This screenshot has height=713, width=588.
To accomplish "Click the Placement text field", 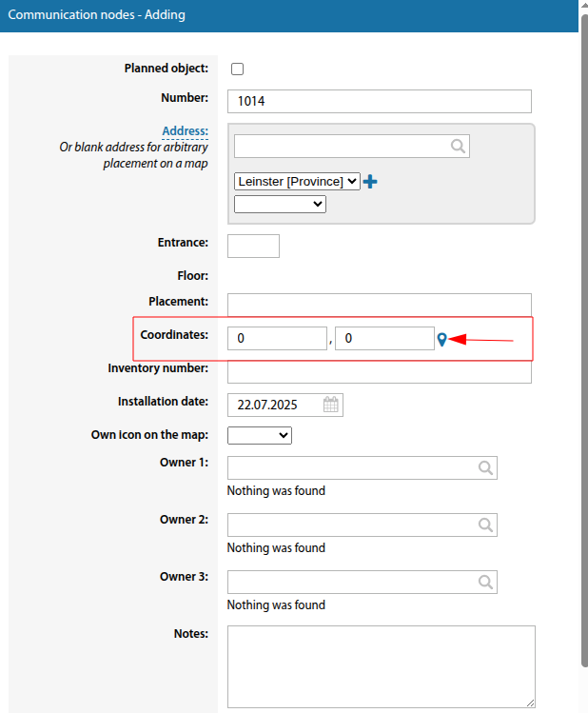I will 379,304.
